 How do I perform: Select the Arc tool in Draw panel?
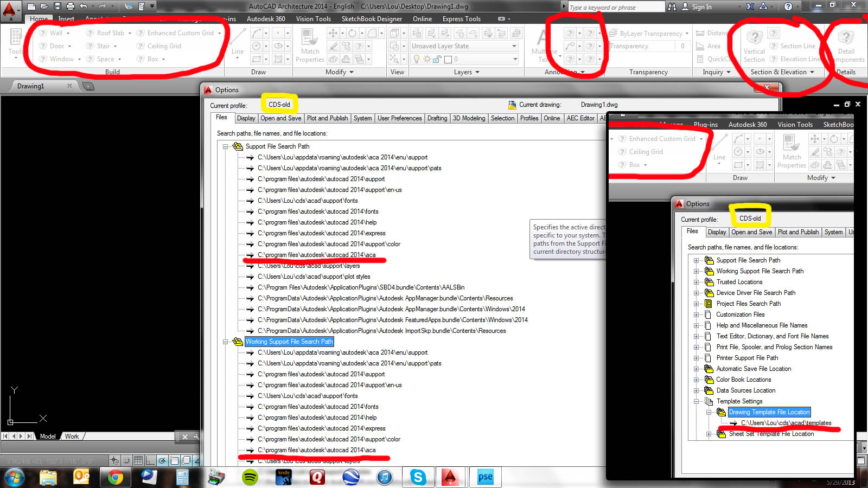[257, 33]
